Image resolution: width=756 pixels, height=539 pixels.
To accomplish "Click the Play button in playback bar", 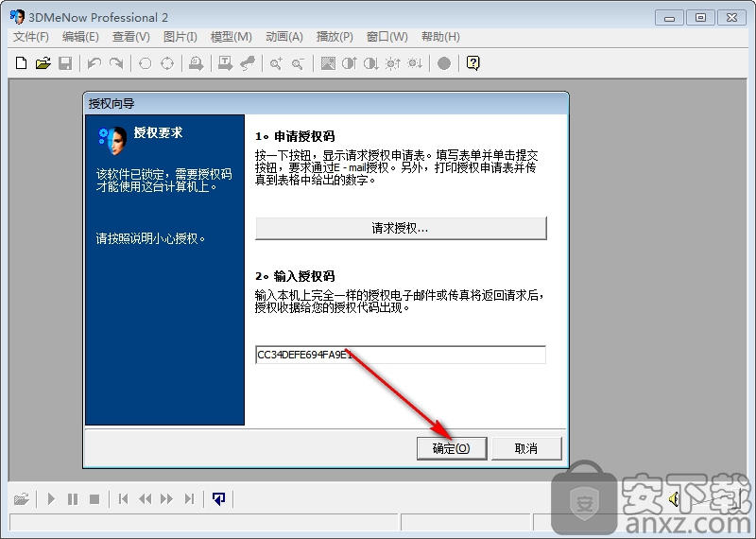I will pyautogui.click(x=51, y=498).
